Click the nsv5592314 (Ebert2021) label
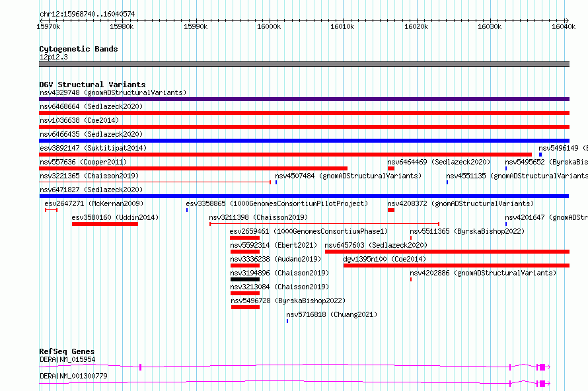This screenshot has width=588, height=391. tap(274, 245)
